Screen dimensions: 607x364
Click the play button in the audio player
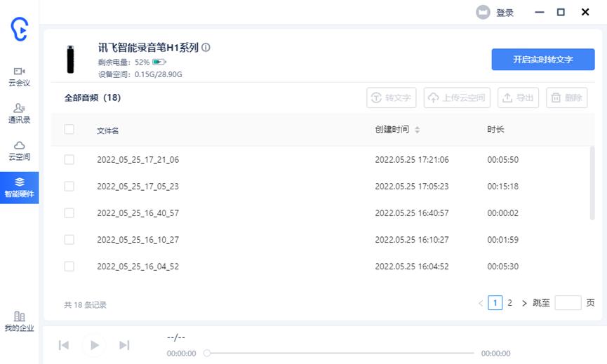tap(93, 344)
